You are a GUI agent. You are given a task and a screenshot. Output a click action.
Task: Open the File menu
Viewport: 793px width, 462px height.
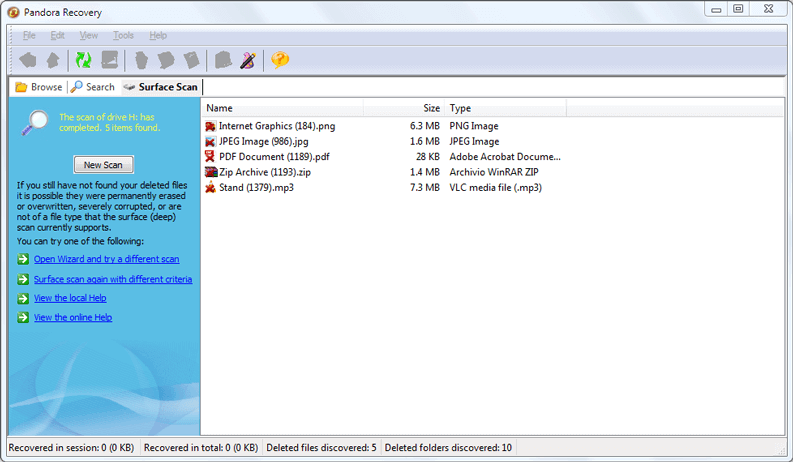(x=29, y=35)
